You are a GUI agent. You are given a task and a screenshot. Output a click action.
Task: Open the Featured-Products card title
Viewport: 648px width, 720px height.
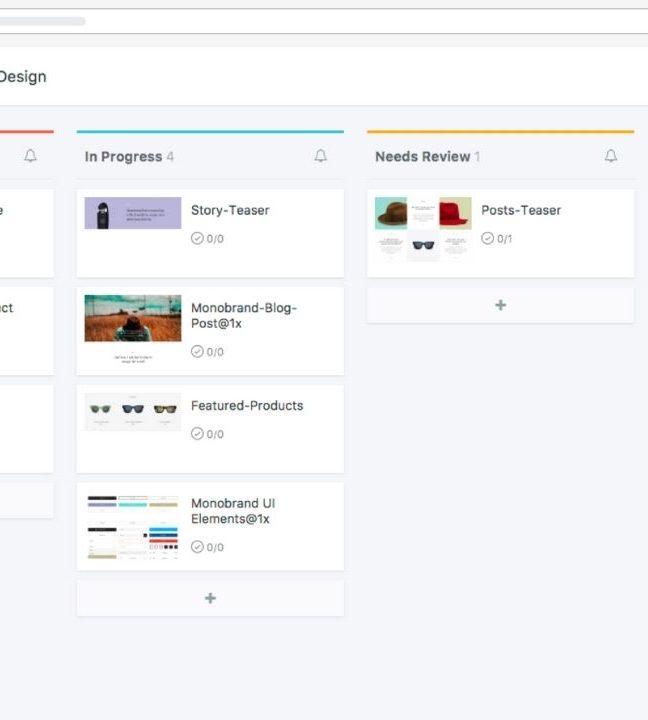tap(247, 405)
